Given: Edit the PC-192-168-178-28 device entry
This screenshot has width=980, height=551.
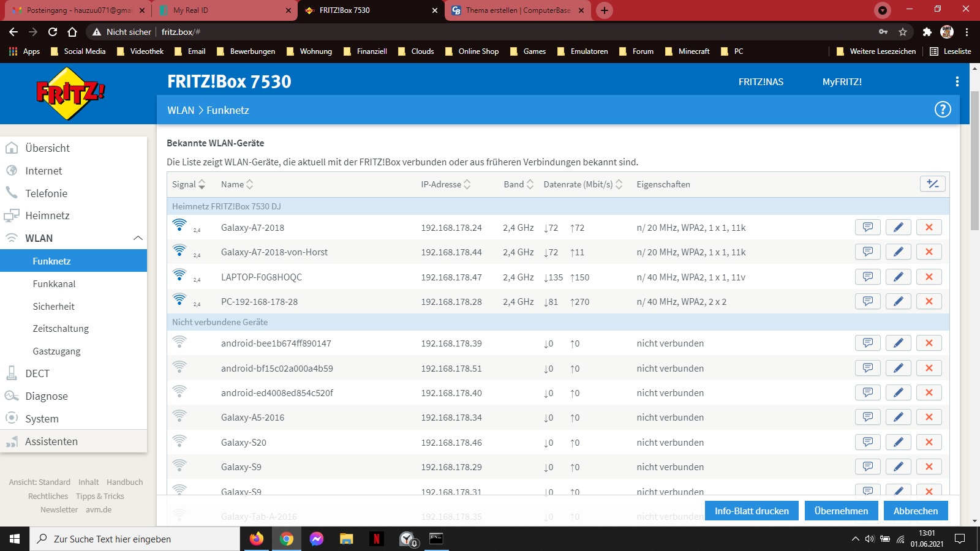Looking at the screenshot, I should coord(899,301).
